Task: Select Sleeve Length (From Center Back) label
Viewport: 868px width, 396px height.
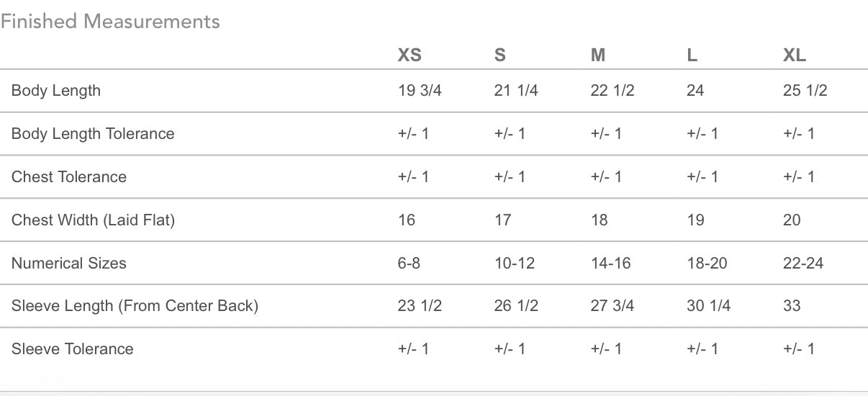Action: [135, 306]
